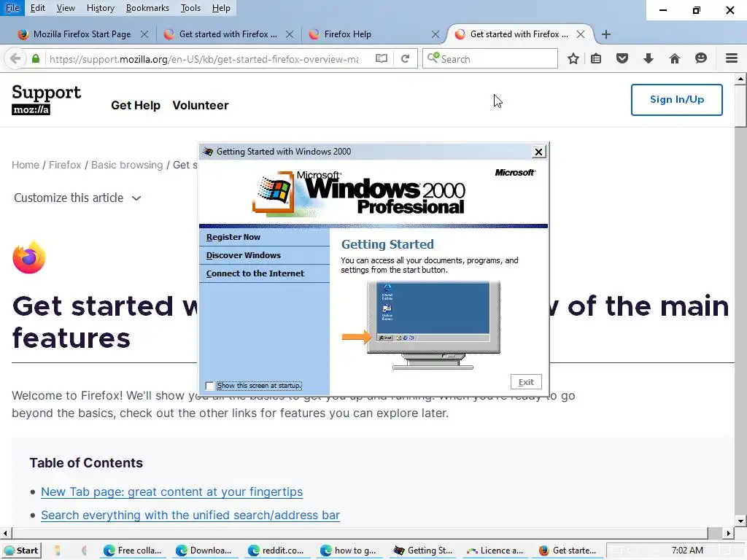Viewport: 747px width, 560px height.
Task: Show bookmarks list icon in toolbar
Action: [x=596, y=58]
